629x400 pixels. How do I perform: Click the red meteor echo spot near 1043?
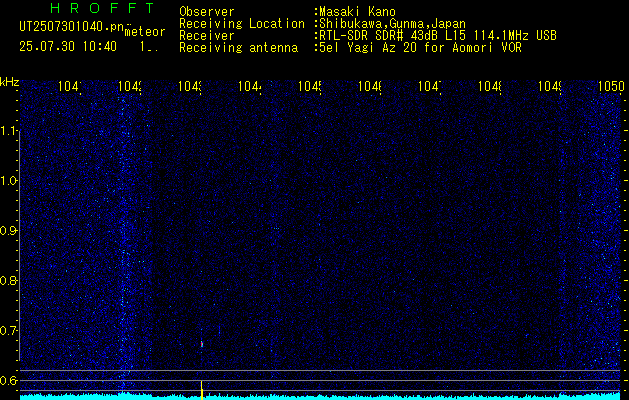[x=202, y=344]
